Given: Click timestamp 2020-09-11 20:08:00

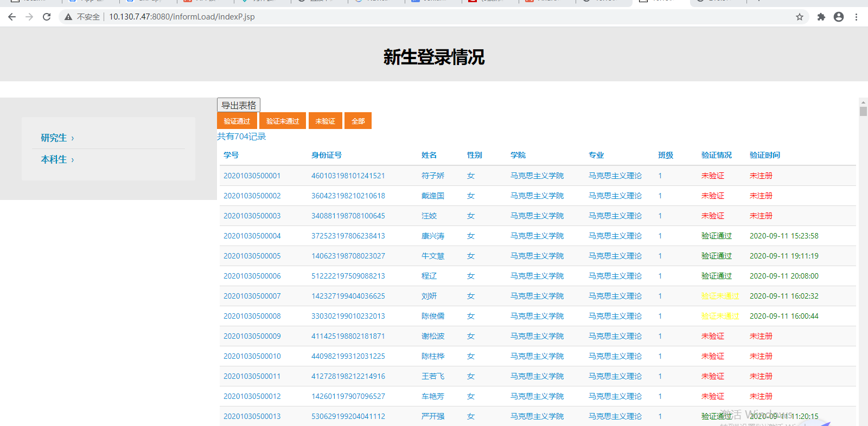Looking at the screenshot, I should [784, 276].
